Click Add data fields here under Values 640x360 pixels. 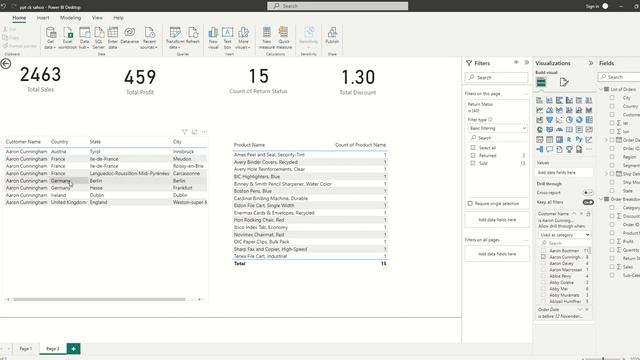pos(564,173)
